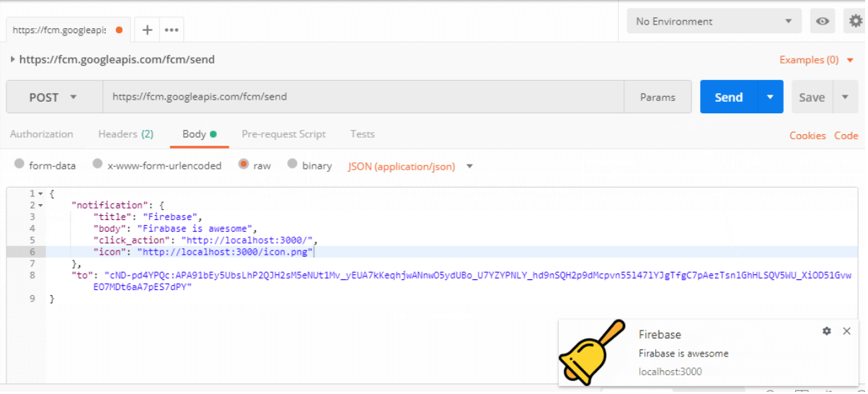Switch to Tests tab
Viewport: 868px width, 394px height.
click(363, 134)
